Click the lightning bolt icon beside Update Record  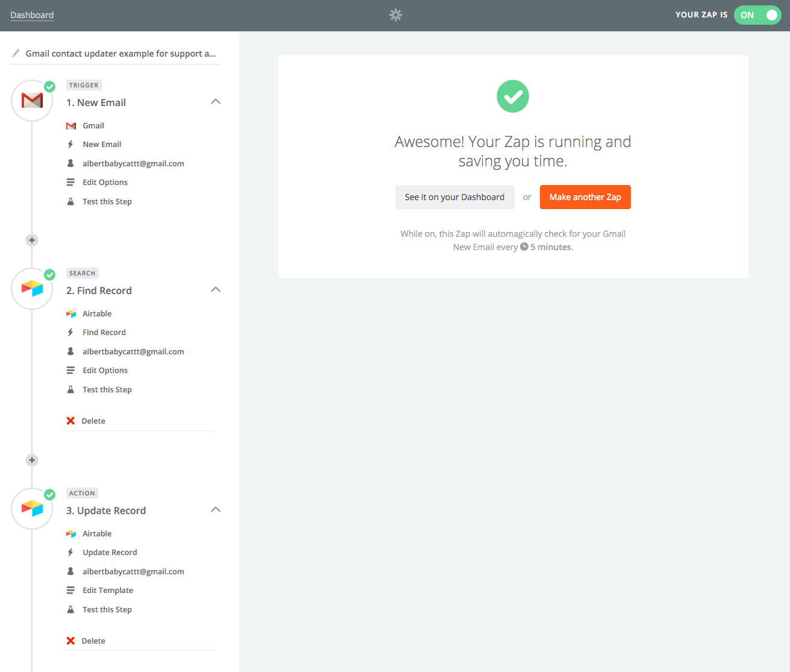tap(71, 552)
